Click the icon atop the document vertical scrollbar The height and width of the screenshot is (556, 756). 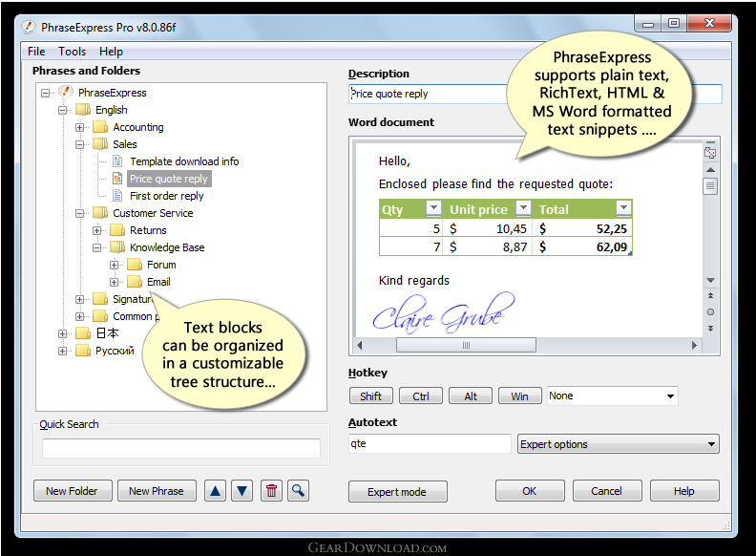click(710, 153)
